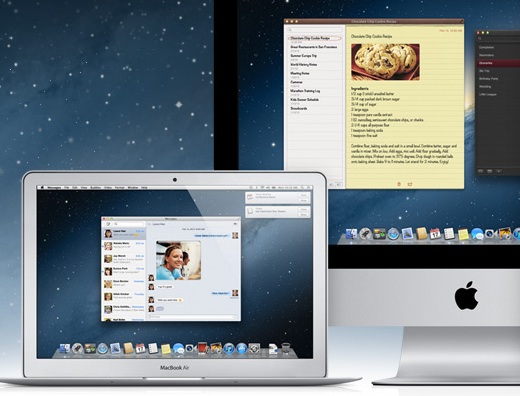Open the Messages menu in menu bar
The image size is (520, 396).
tap(54, 188)
